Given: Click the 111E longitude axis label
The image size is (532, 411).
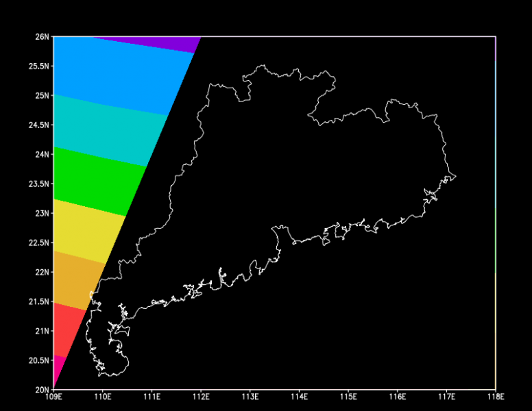Looking at the screenshot, I should [x=152, y=397].
